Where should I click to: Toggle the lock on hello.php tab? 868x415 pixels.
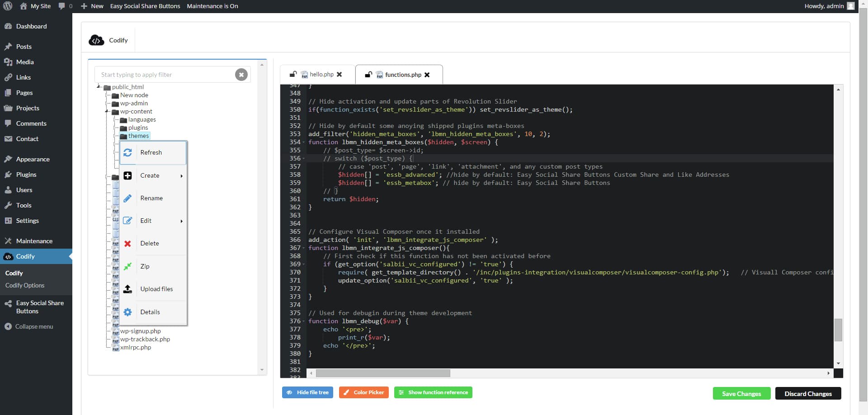[x=293, y=74]
